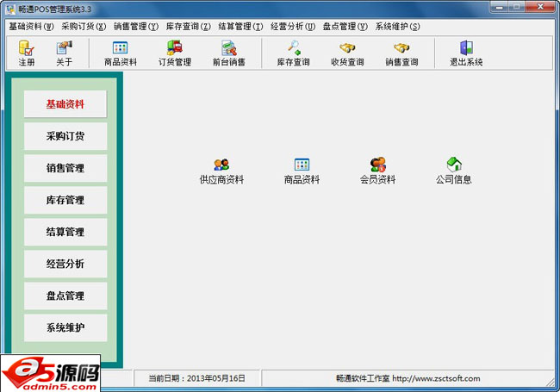The image size is (560, 392).
Task: Click the 当前日期 2013年05月16日 status text
Action: [x=196, y=378]
